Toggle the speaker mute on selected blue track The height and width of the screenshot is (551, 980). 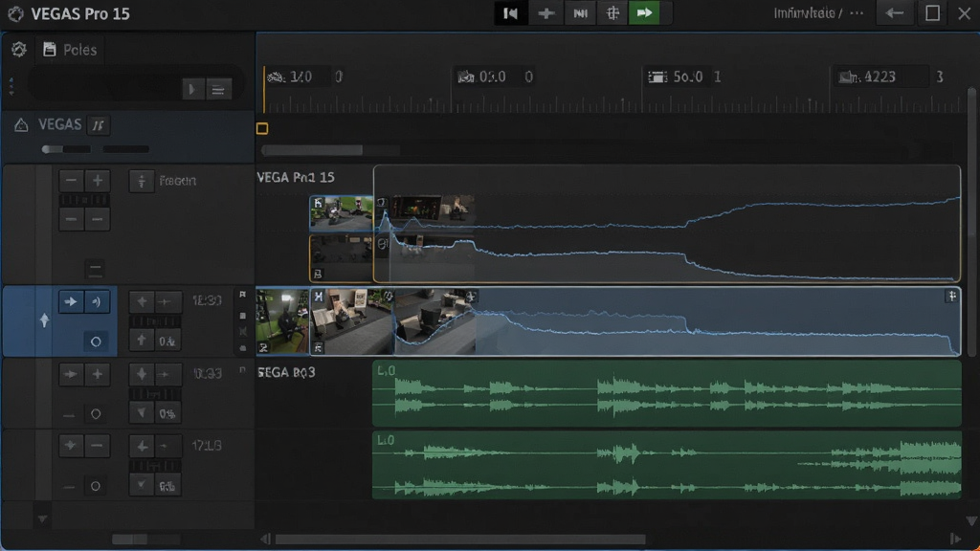point(97,301)
